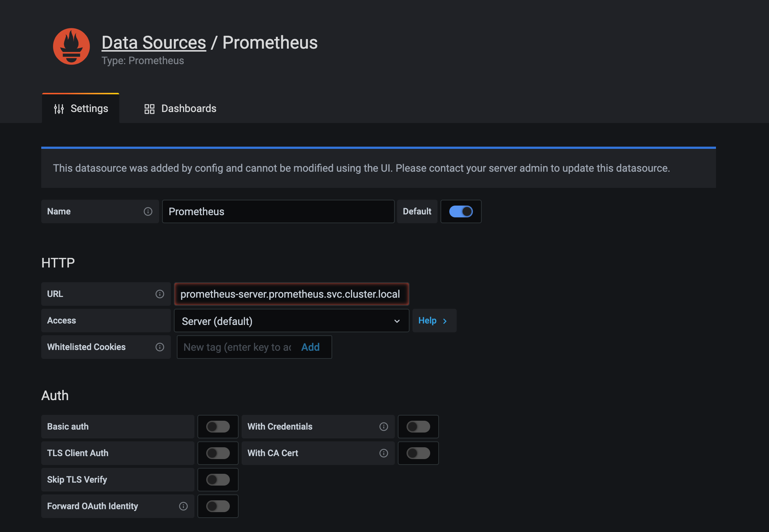Enable the TLS Client Auth switch
The width and height of the screenshot is (769, 532).
pyautogui.click(x=218, y=453)
